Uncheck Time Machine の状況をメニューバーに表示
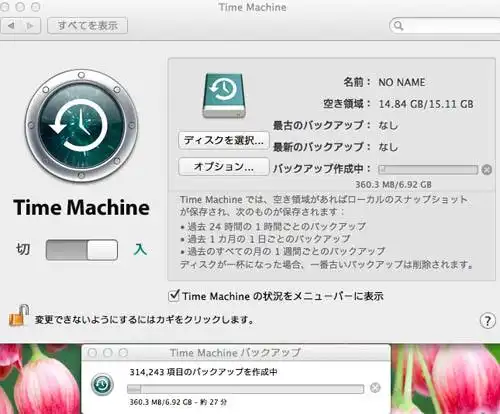The width and height of the screenshot is (500, 414). click(x=174, y=295)
